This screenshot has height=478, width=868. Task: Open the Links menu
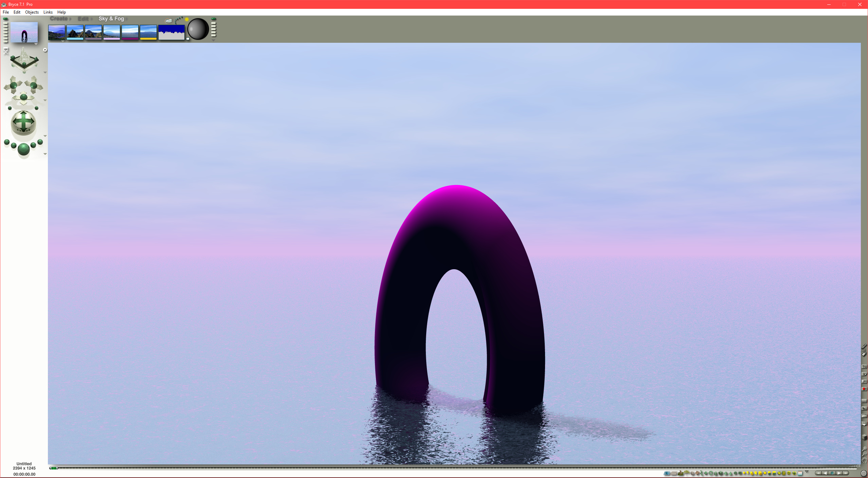[x=48, y=12]
